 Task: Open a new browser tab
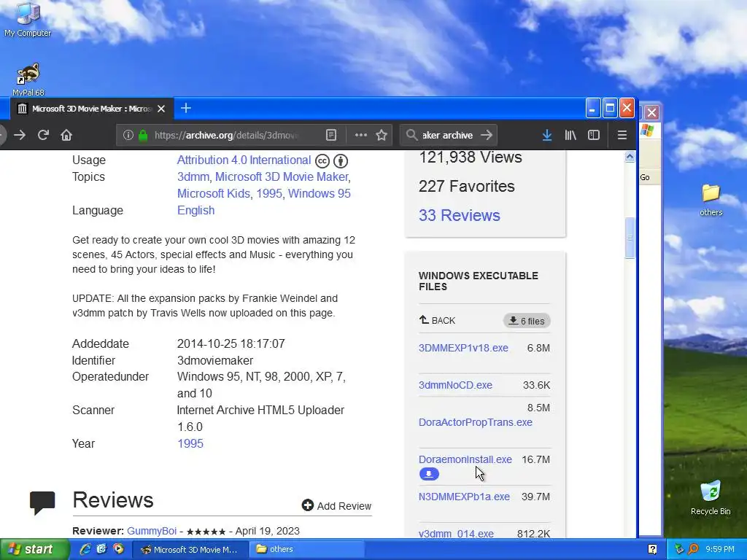point(186,109)
